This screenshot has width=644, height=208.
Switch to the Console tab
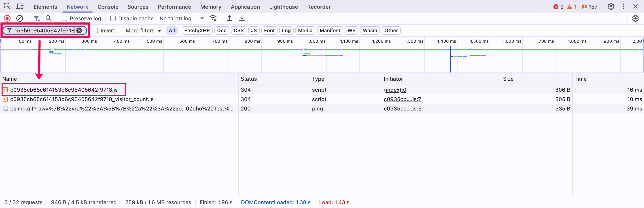(108, 7)
